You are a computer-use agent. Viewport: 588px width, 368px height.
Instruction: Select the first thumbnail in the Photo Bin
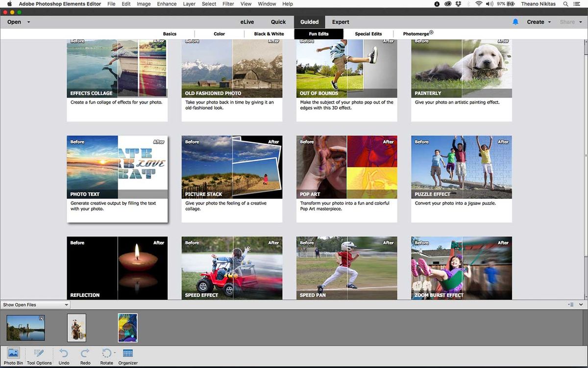coord(25,327)
